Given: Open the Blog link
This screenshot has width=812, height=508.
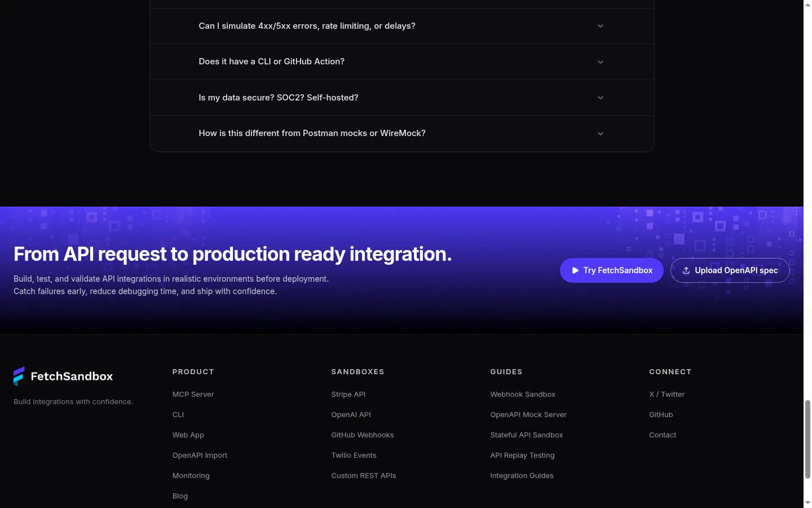Looking at the screenshot, I should pyautogui.click(x=180, y=496).
